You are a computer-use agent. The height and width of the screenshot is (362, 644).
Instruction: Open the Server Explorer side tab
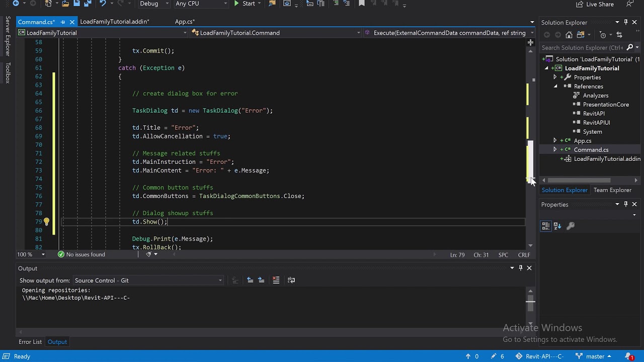pyautogui.click(x=8, y=36)
